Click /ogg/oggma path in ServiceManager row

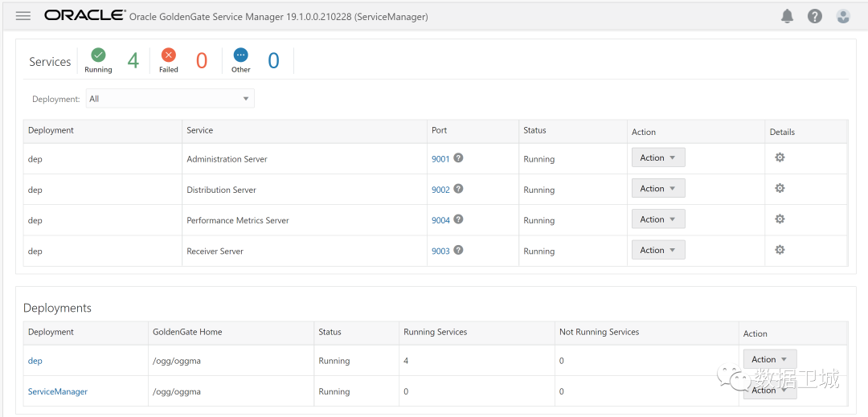coord(177,391)
